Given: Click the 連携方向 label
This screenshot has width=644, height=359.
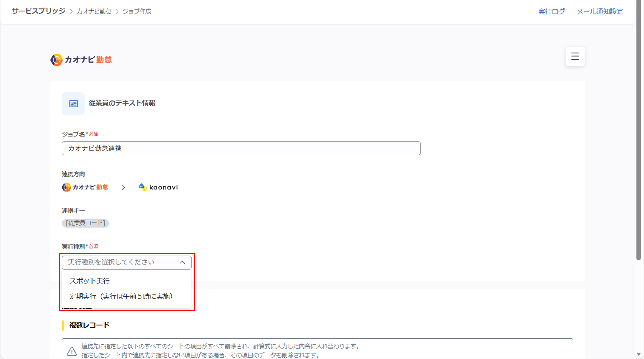Looking at the screenshot, I should pyautogui.click(x=73, y=174).
